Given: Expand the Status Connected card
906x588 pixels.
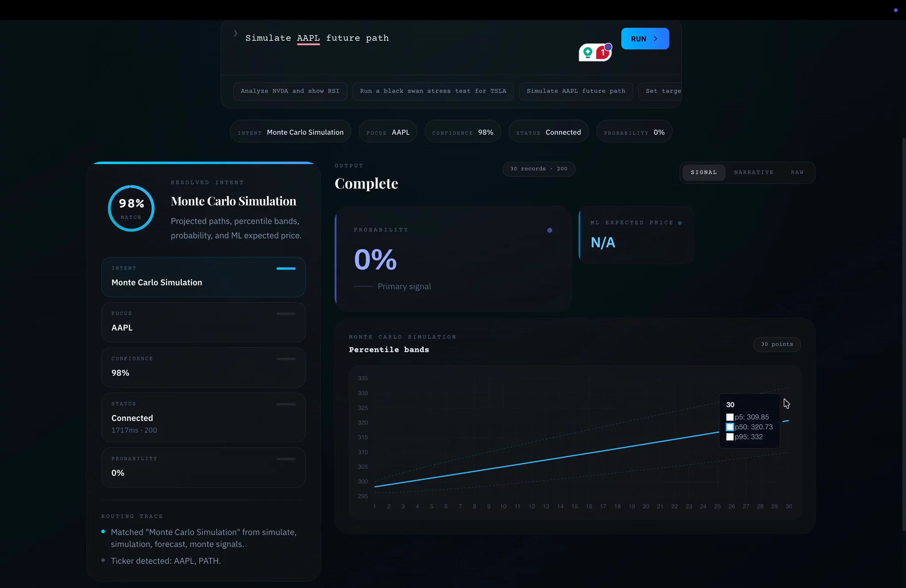Looking at the screenshot, I should click(203, 417).
